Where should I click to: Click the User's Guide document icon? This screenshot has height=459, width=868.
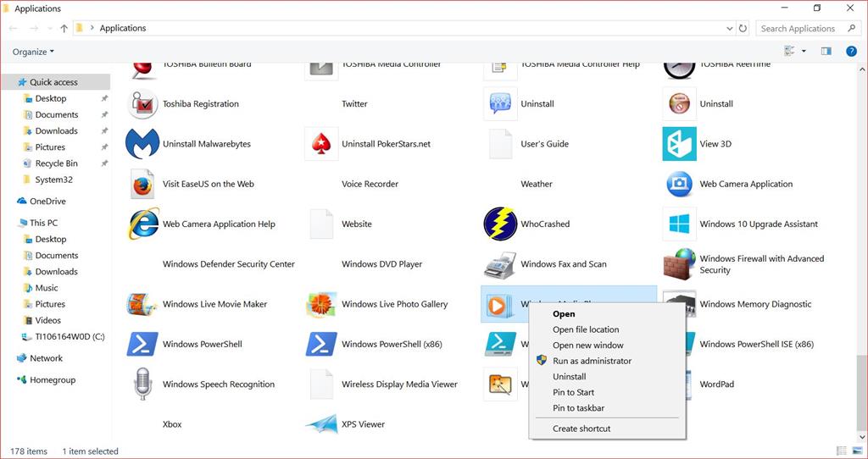(500, 144)
